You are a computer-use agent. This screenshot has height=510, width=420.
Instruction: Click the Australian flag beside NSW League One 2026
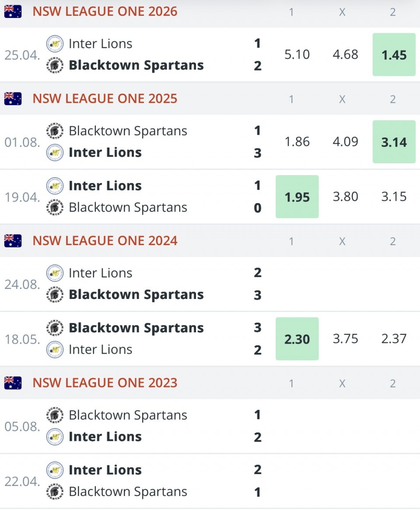click(x=13, y=12)
